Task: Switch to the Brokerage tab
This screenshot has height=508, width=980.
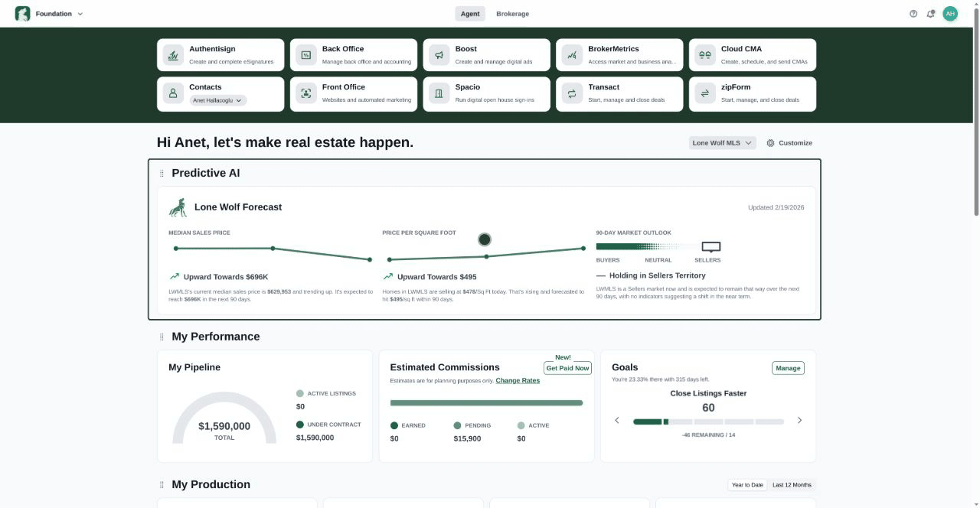Action: pyautogui.click(x=512, y=14)
